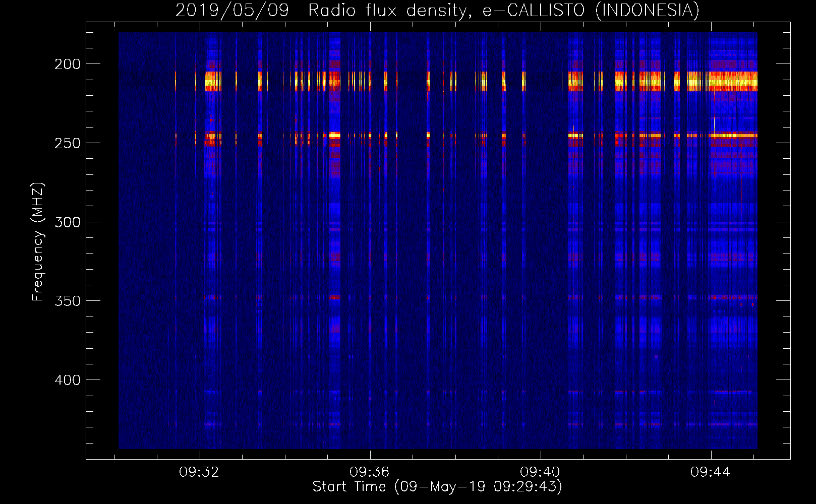The height and width of the screenshot is (504, 816).
Task: Click the 'Radio flux density' title text
Action: point(390,10)
